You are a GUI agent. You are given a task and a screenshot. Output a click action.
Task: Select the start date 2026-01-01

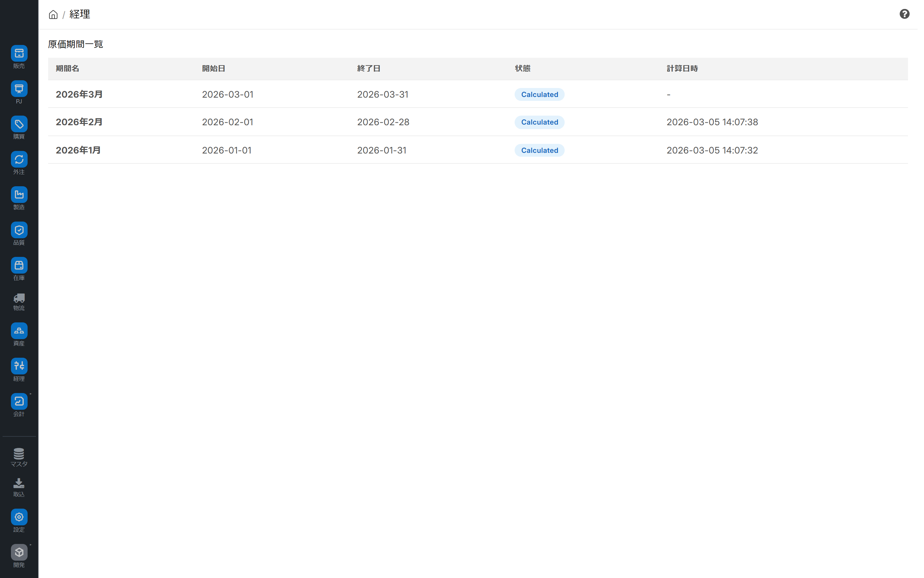[227, 150]
